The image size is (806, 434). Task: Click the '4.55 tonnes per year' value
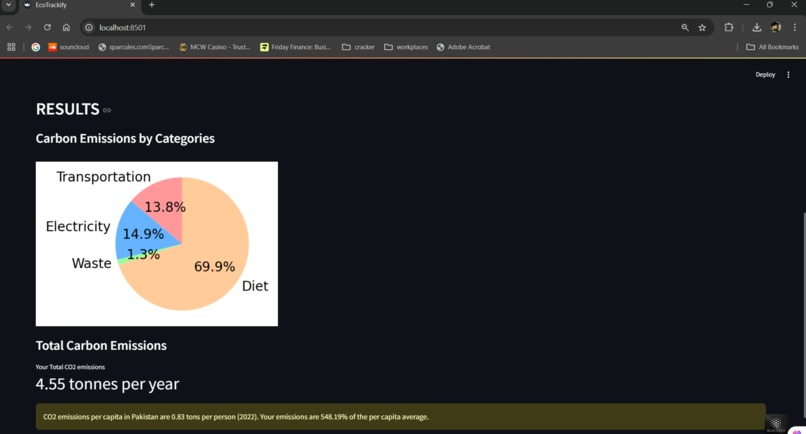click(x=107, y=384)
